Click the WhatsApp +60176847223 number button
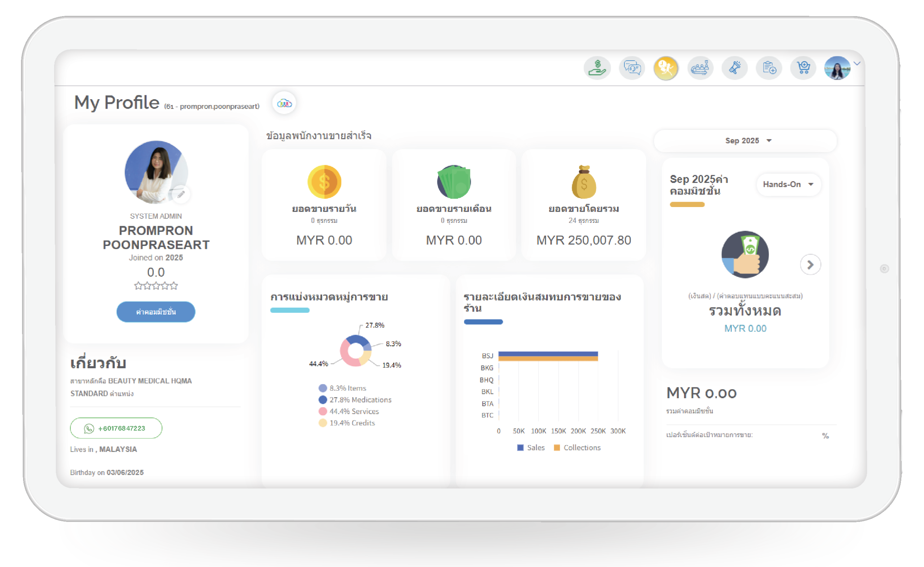Image resolution: width=924 pixels, height=567 pixels. click(116, 428)
